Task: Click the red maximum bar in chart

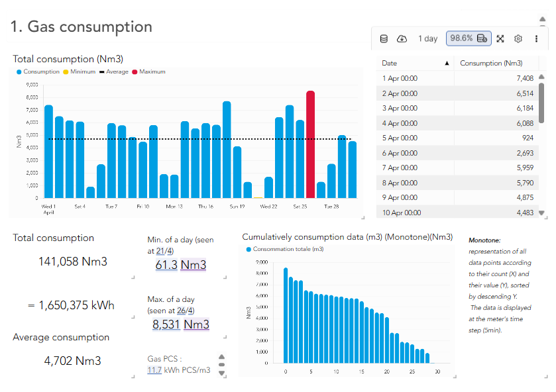Action: click(x=310, y=144)
